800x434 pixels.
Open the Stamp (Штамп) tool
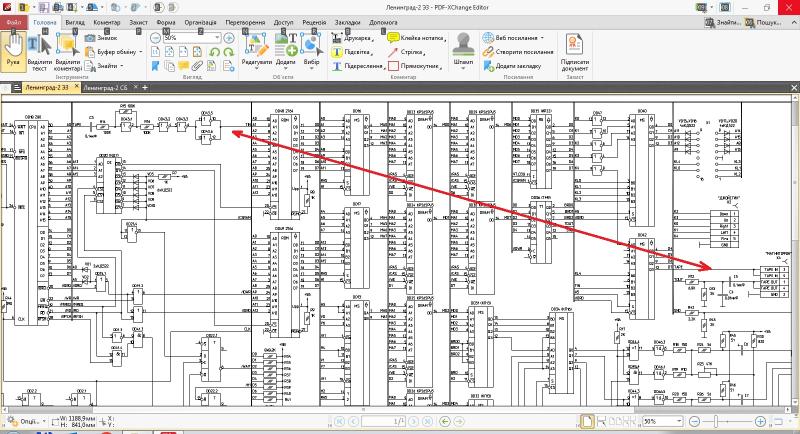(463, 47)
